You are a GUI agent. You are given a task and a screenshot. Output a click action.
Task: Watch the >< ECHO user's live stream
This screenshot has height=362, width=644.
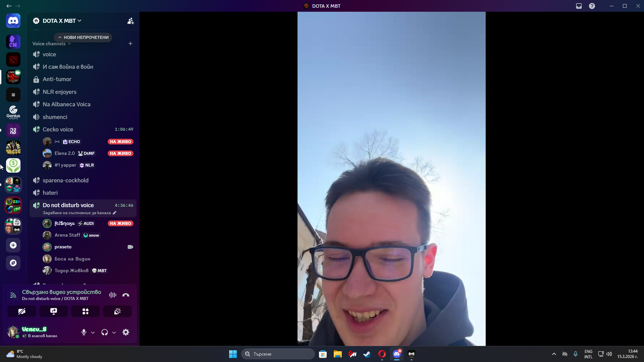120,142
